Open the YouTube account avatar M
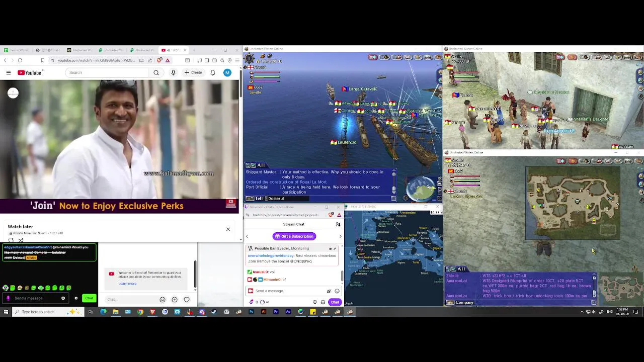Image resolution: width=644 pixels, height=362 pixels. point(227,72)
